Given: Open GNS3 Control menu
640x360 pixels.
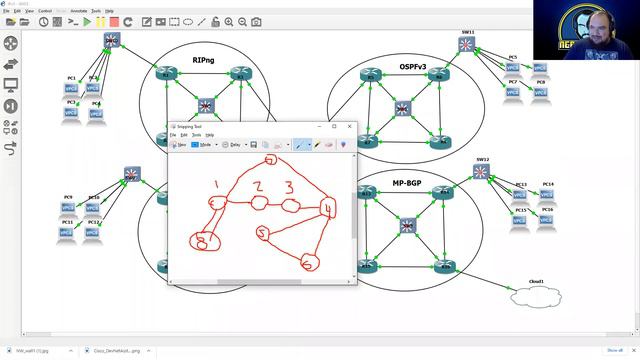Looking at the screenshot, I should 45,11.
